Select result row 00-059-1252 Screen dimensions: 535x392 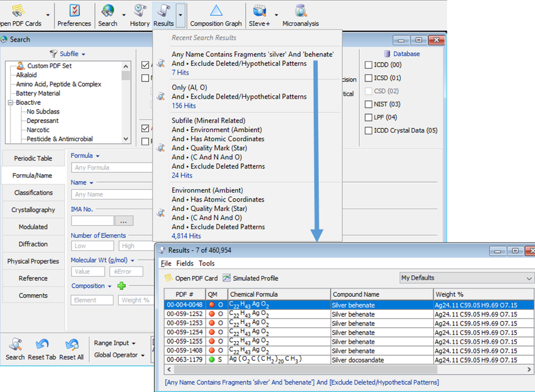pyautogui.click(x=349, y=314)
